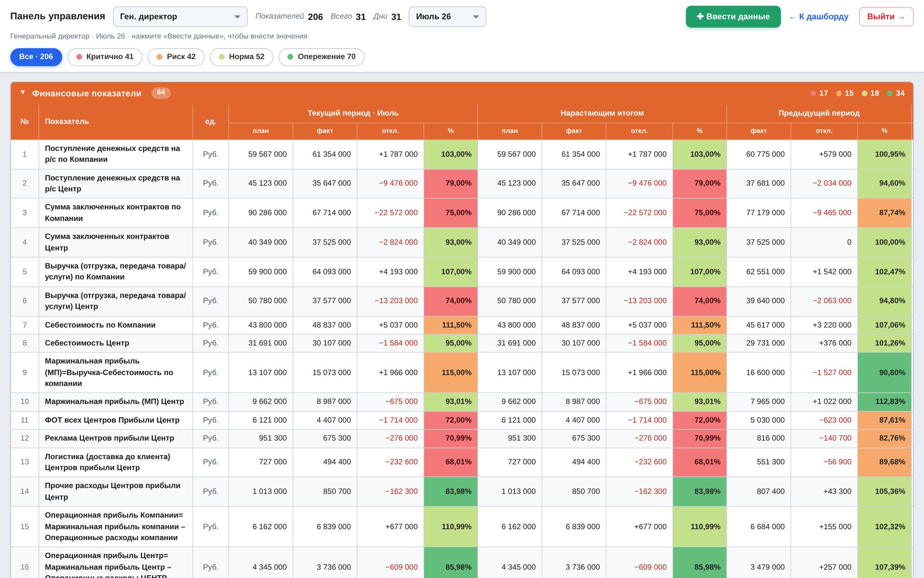Collapse the Финансовые показатели section triangle

point(23,92)
